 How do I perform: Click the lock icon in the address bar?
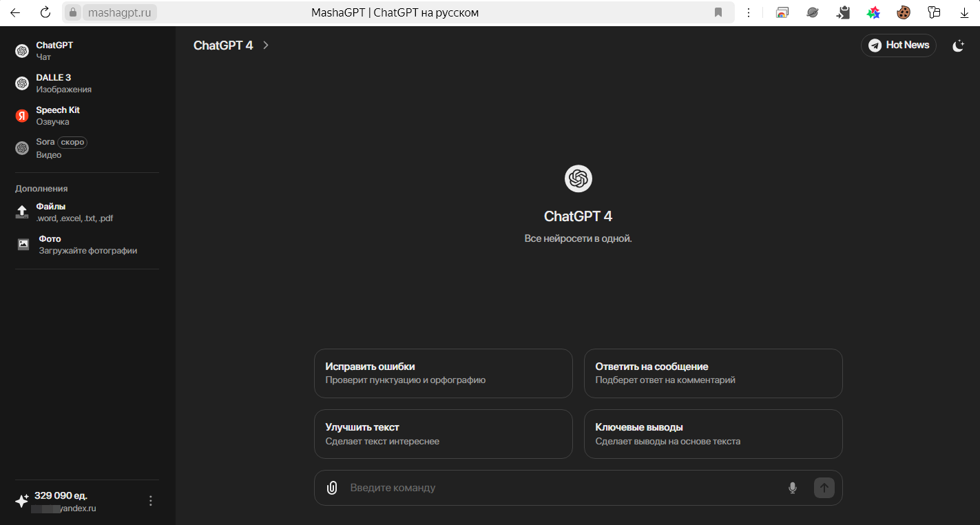click(73, 12)
